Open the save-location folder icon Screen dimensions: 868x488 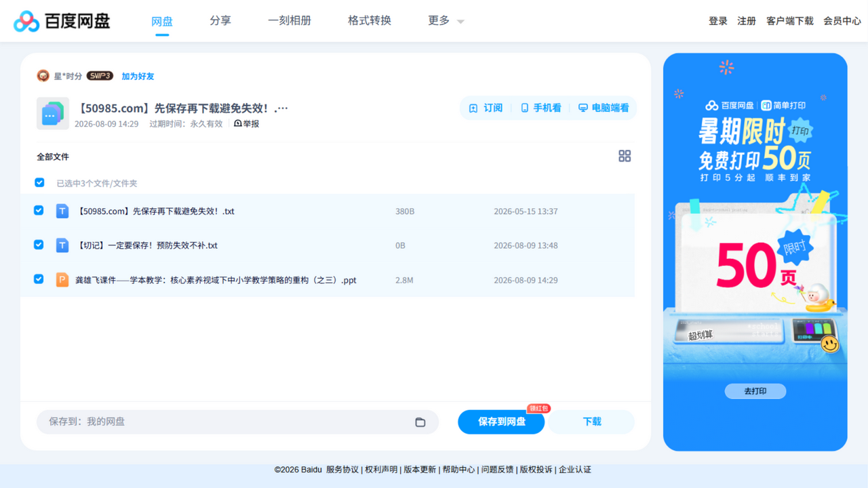[x=420, y=422]
